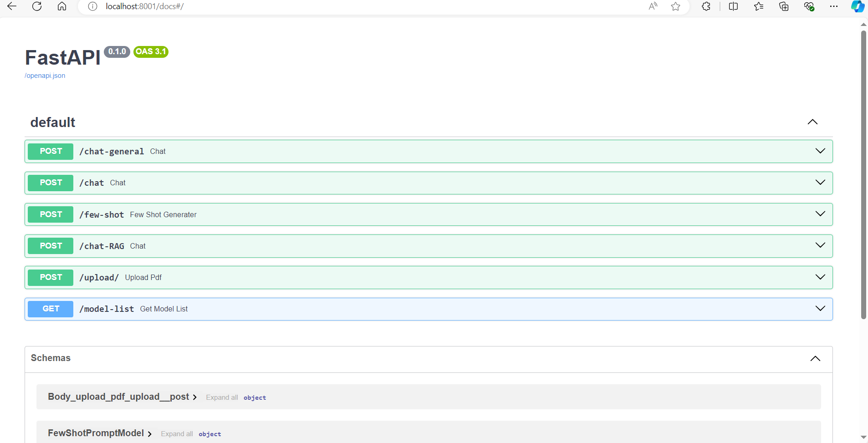868x443 pixels.
Task: Click the Read aloud icon
Action: 653,6
